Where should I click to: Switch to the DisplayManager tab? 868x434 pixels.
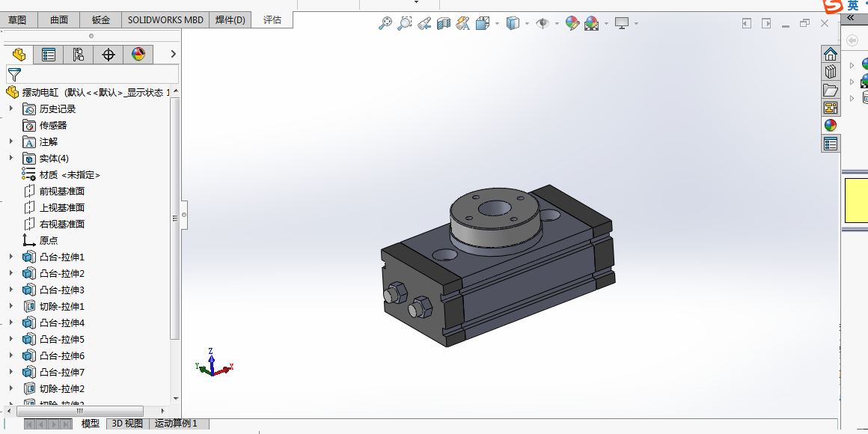(138, 54)
